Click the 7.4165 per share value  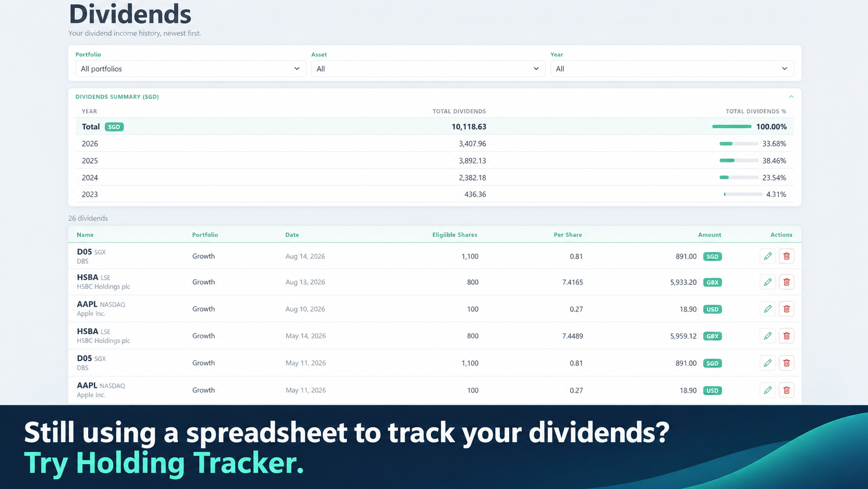[x=573, y=282]
